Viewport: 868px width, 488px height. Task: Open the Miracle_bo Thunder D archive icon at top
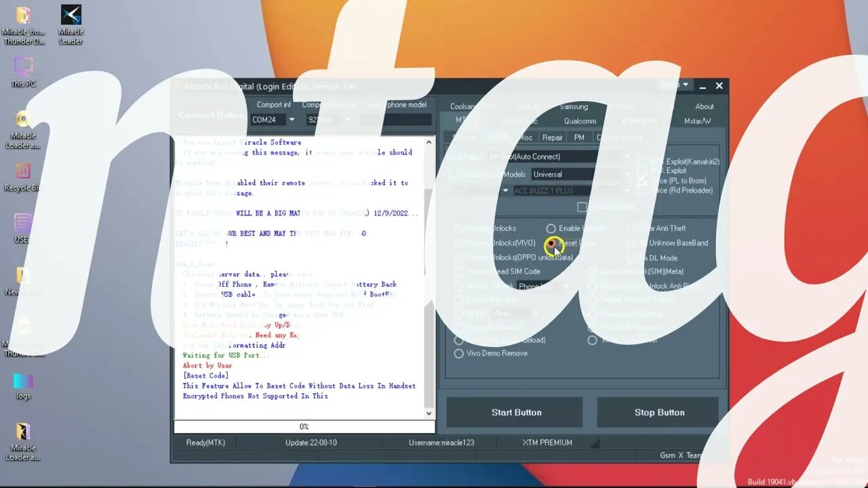click(23, 25)
